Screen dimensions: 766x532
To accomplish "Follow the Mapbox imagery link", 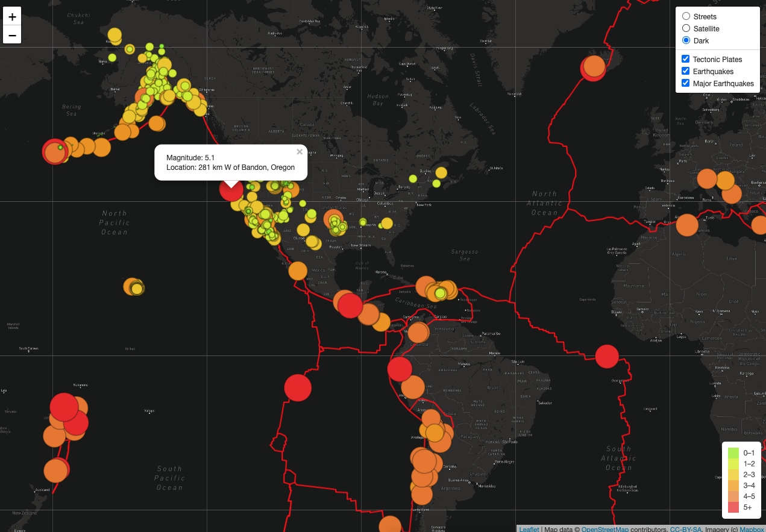I will (x=752, y=528).
